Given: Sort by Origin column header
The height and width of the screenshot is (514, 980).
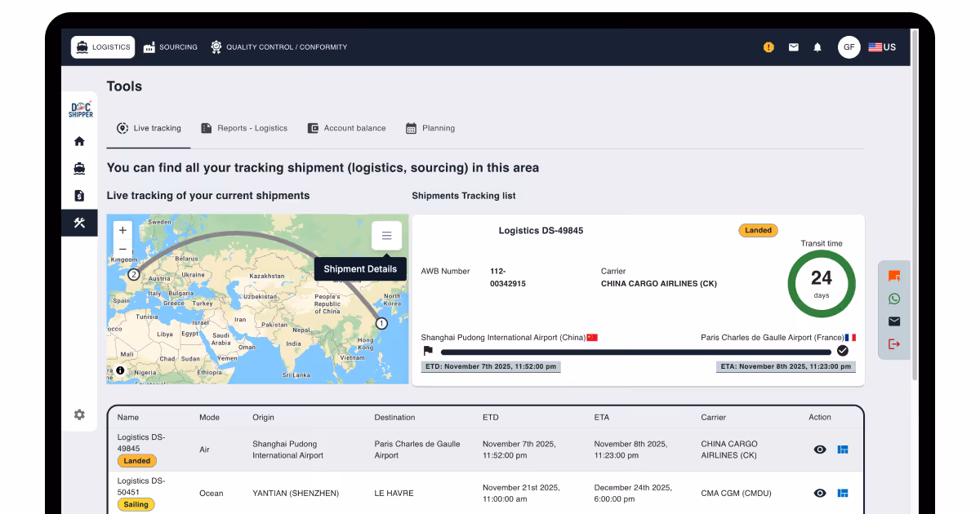Looking at the screenshot, I should (264, 417).
